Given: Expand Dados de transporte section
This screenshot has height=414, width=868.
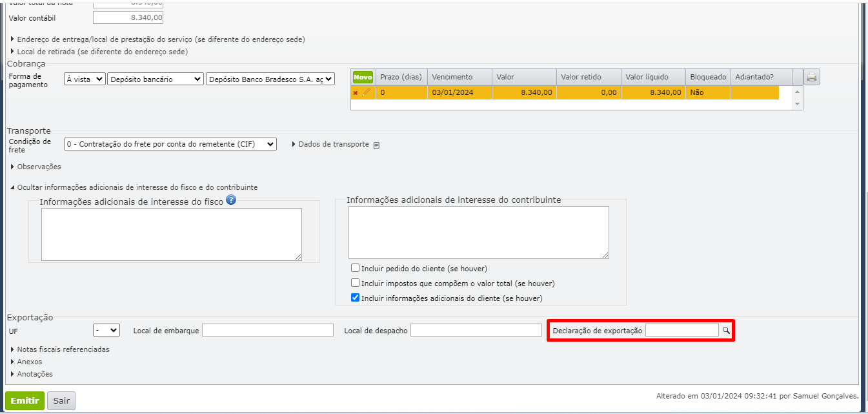Looking at the screenshot, I should (x=330, y=144).
